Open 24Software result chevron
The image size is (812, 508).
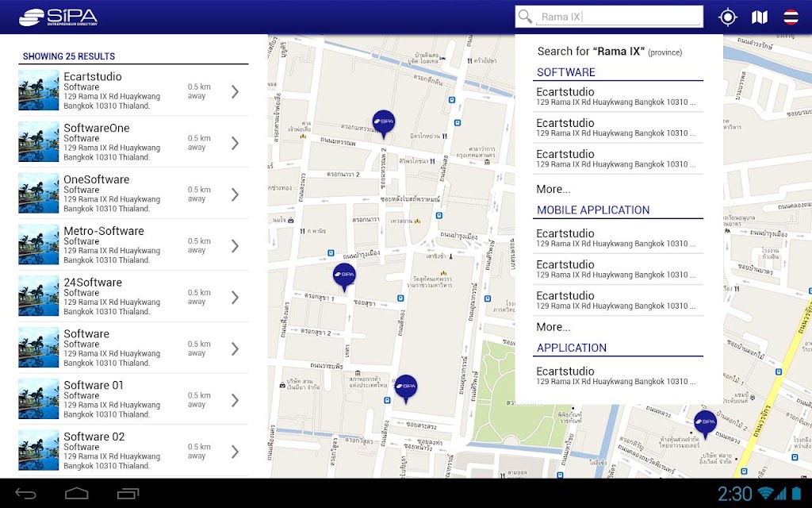pos(235,297)
